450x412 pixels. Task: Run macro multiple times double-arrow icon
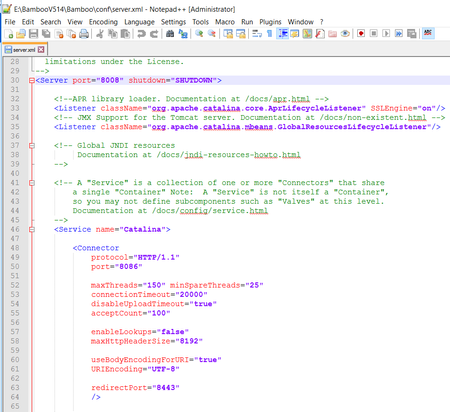tap(399, 34)
